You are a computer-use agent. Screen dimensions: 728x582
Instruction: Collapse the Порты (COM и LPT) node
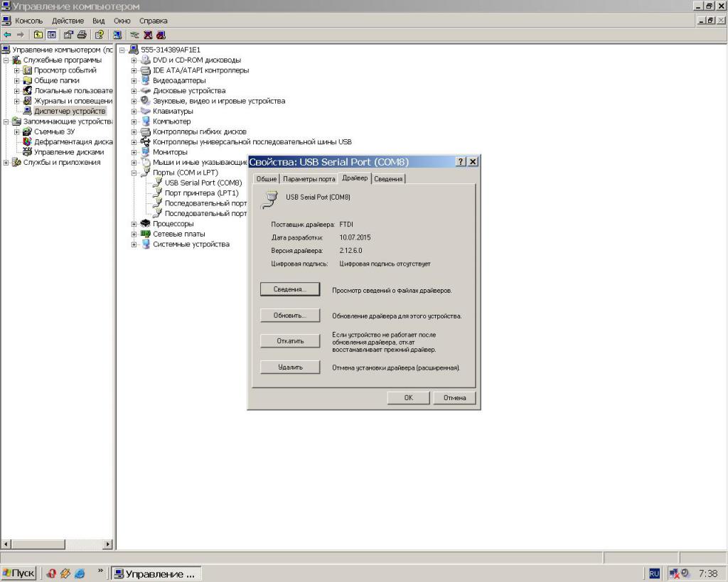point(134,173)
